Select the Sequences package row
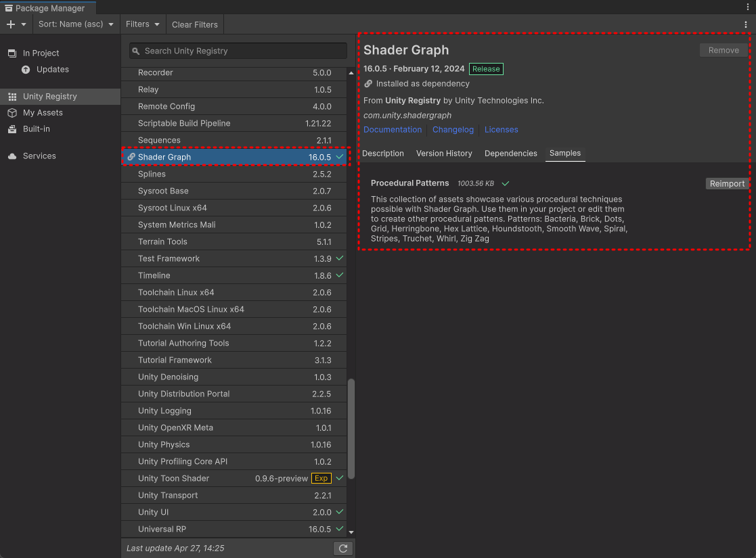756x558 pixels. tap(234, 140)
